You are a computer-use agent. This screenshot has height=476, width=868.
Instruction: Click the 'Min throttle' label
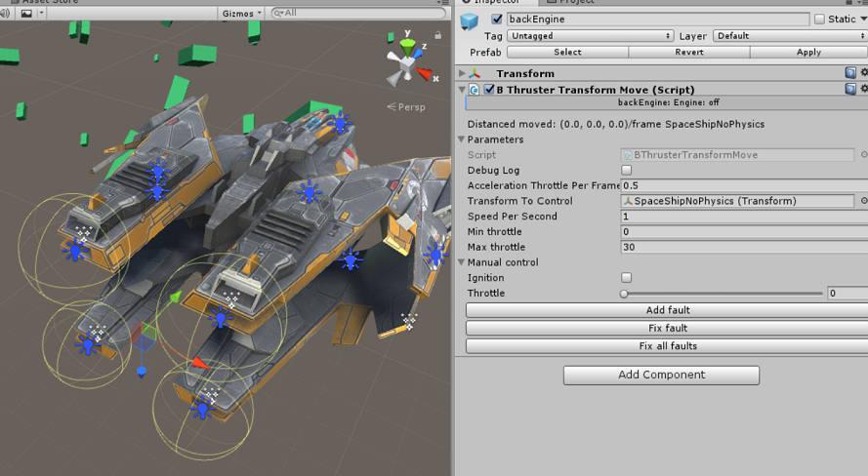point(494,231)
